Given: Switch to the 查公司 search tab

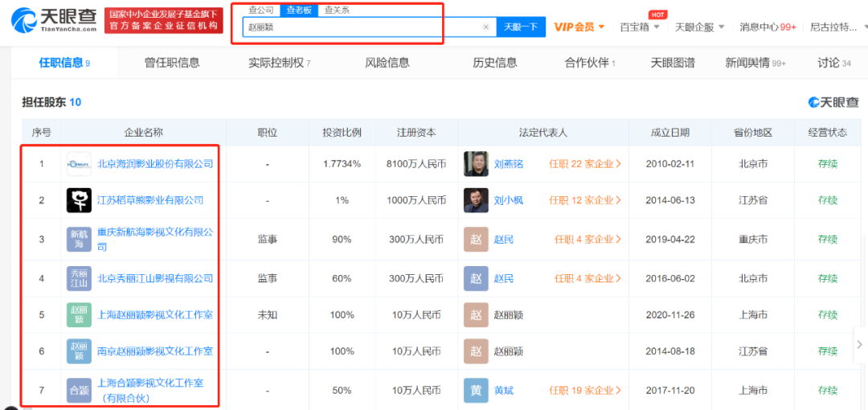Looking at the screenshot, I should pyautogui.click(x=260, y=10).
